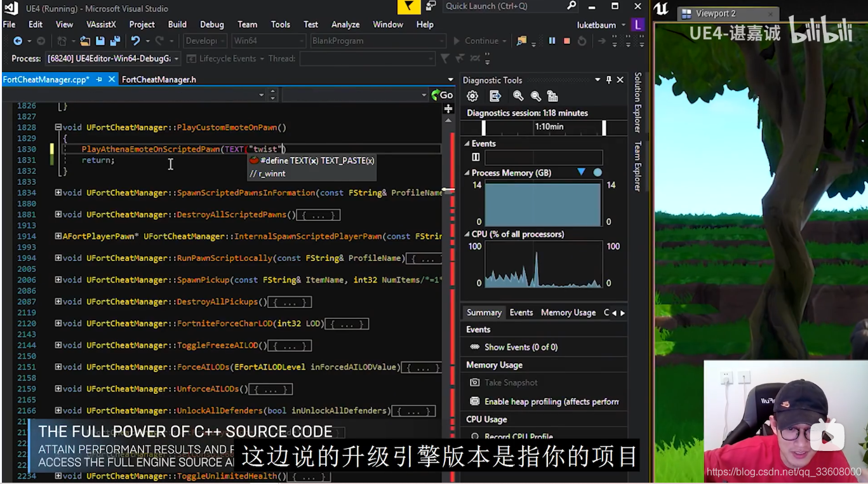
Task: Open the Win64 platform dropdown
Action: coord(269,41)
